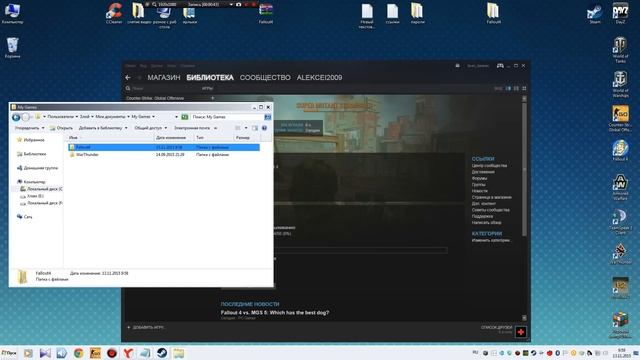Open Поддержка link in Steam
This screenshot has height=360, width=640.
tap(482, 216)
